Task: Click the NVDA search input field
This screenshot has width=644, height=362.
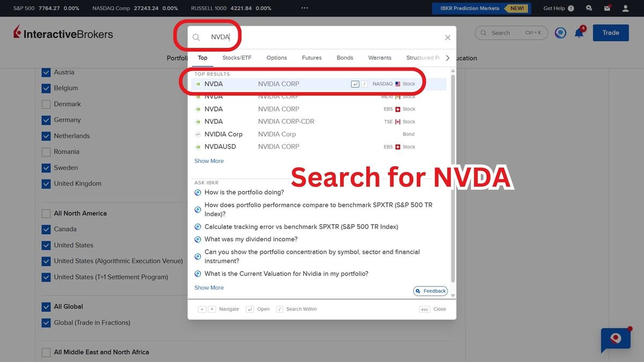Action: [322, 38]
